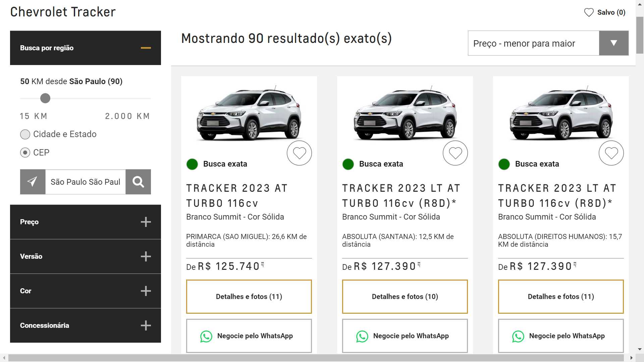Heart the ABSOLUTA (DIREITOS HUMANOS) Tracker listing
Screen dimensions: 644x362
tap(611, 153)
